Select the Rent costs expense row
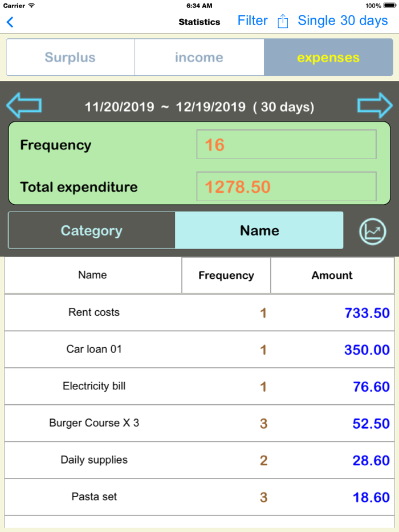The width and height of the screenshot is (399, 532). [x=199, y=312]
